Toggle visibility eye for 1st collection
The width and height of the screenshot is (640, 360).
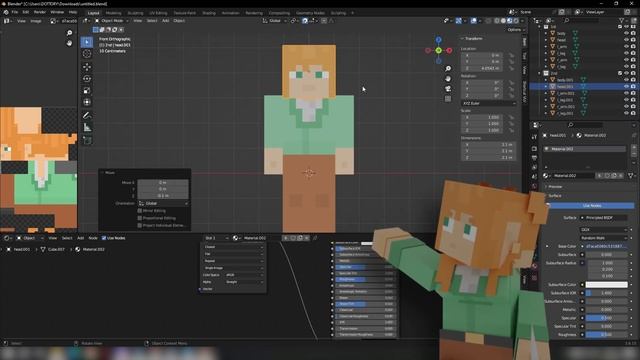coord(626,27)
